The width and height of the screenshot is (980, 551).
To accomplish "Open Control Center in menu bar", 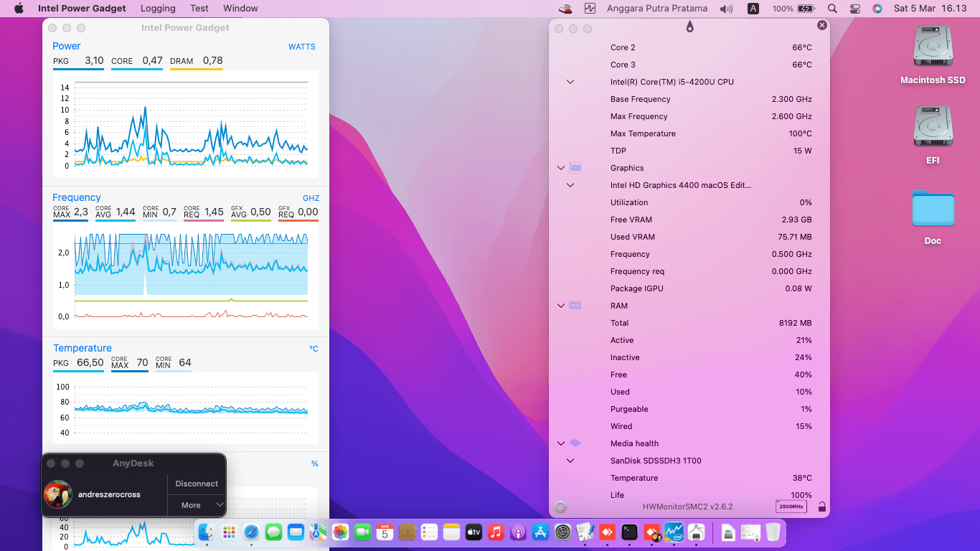I will [x=854, y=9].
